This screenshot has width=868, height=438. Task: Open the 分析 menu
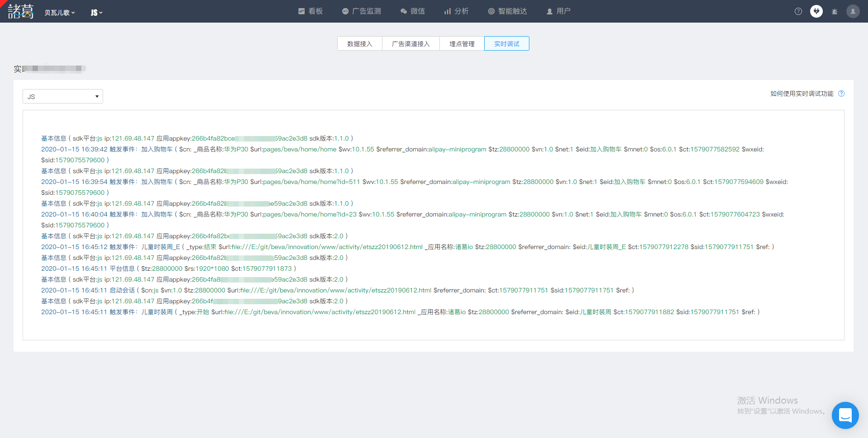pyautogui.click(x=457, y=11)
